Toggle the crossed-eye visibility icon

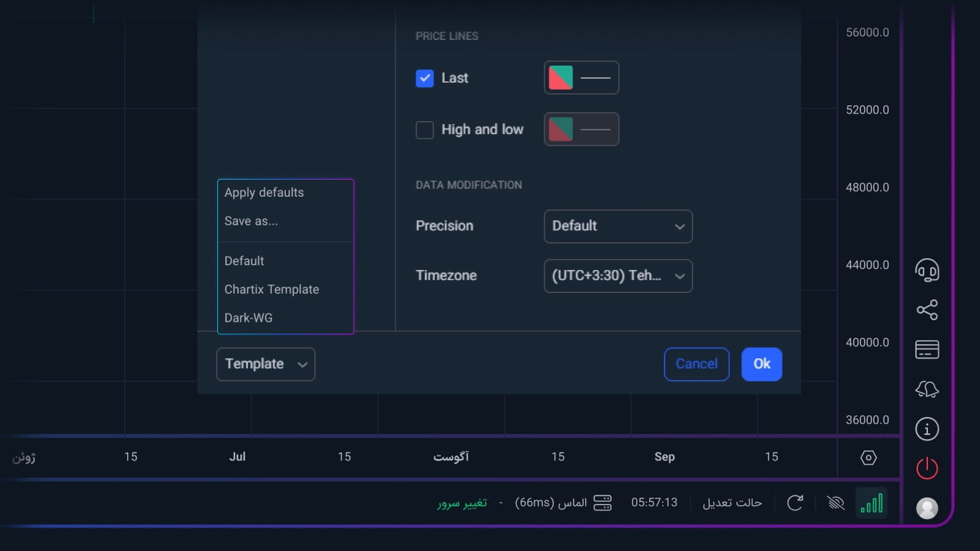click(835, 503)
